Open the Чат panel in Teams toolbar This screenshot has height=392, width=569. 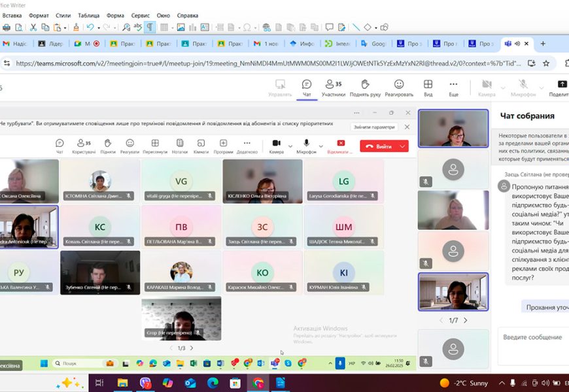pos(306,88)
